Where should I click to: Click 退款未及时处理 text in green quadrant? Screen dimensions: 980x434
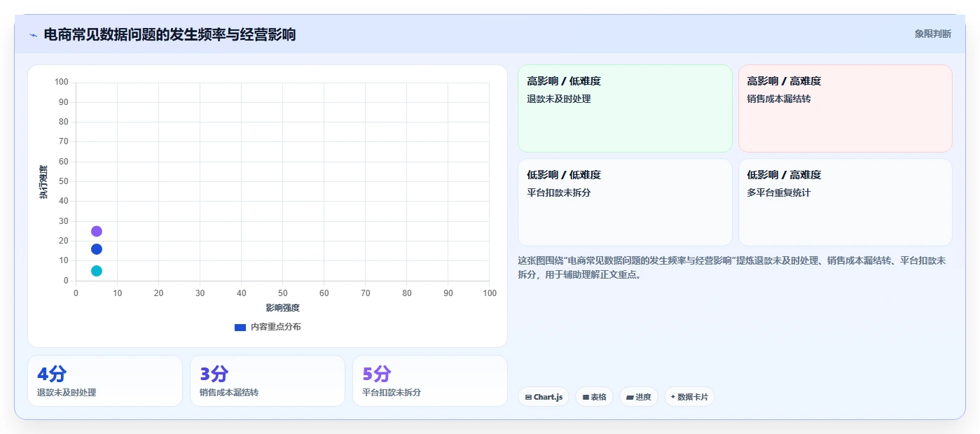[x=559, y=99]
